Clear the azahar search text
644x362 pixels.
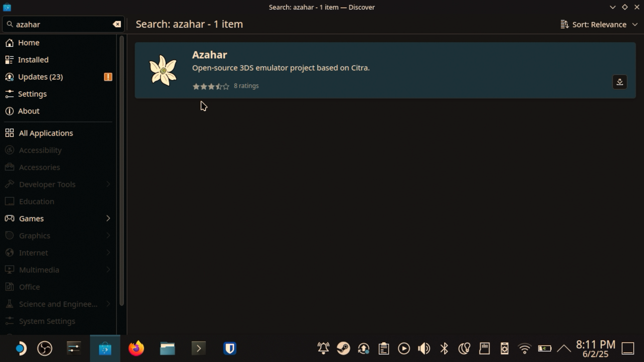117,24
